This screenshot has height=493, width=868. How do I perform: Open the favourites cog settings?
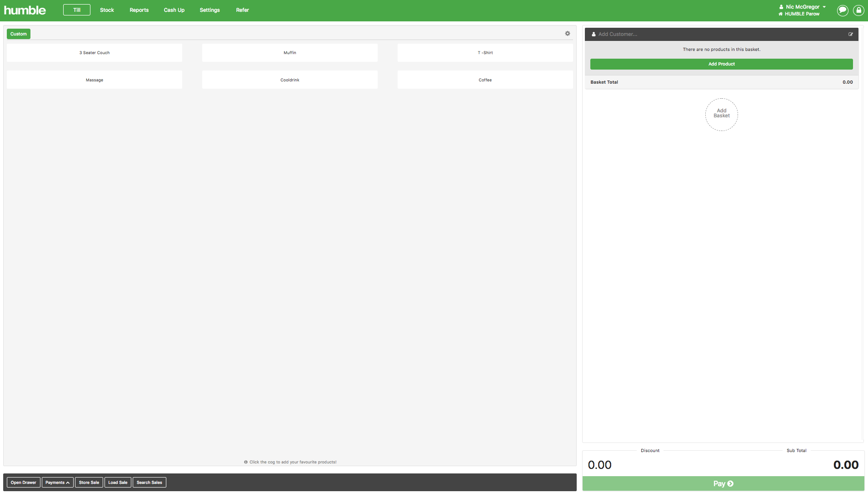pos(568,34)
